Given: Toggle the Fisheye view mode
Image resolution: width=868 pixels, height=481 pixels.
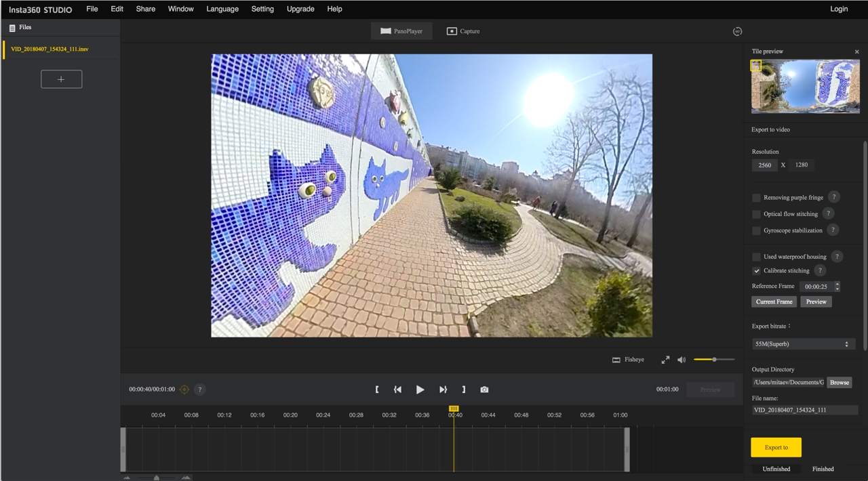Looking at the screenshot, I should [628, 360].
